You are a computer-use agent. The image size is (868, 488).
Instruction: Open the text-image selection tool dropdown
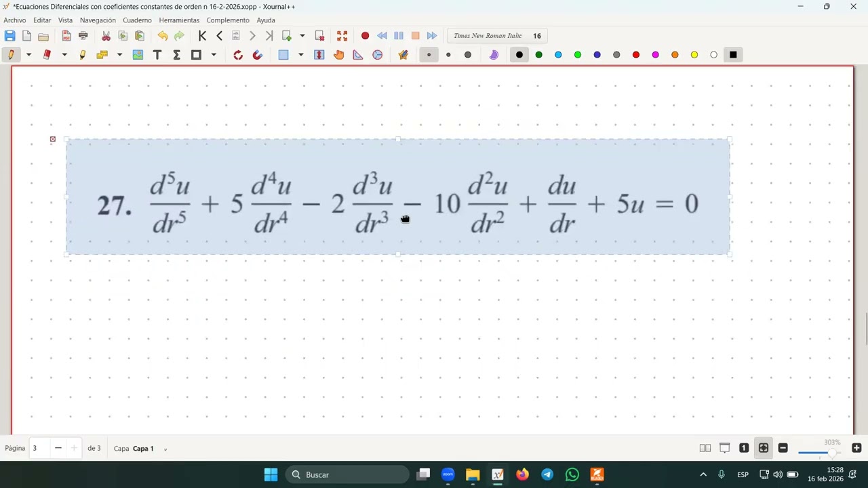point(119,55)
